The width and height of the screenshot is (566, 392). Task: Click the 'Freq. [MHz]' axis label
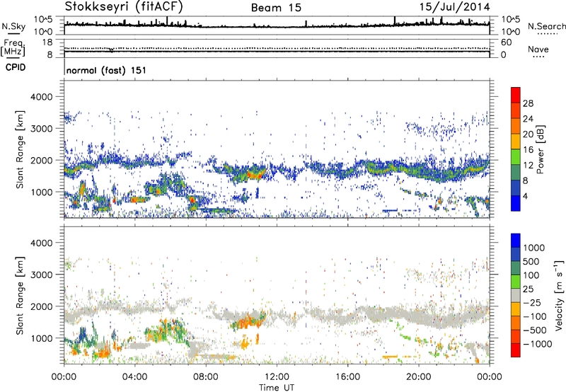tap(13, 48)
